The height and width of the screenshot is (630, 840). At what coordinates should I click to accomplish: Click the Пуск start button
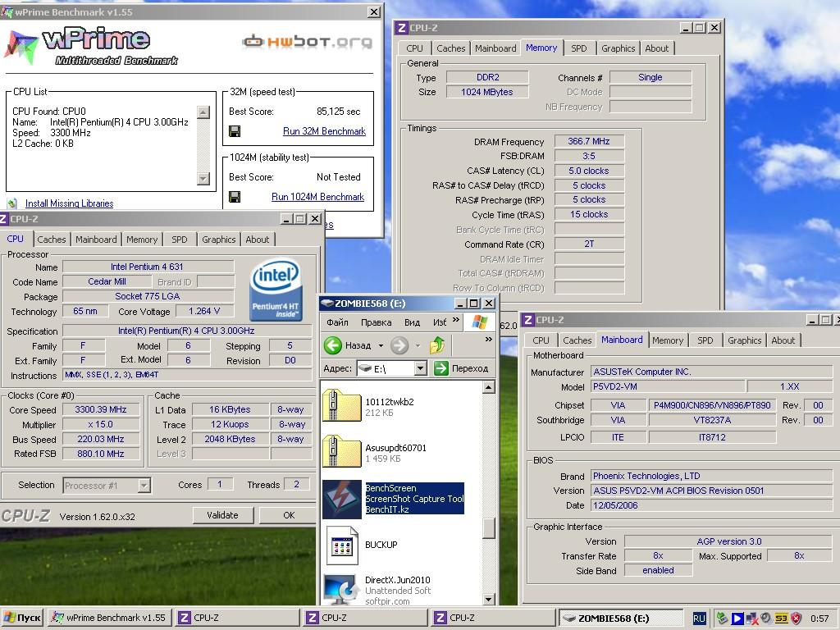22,619
